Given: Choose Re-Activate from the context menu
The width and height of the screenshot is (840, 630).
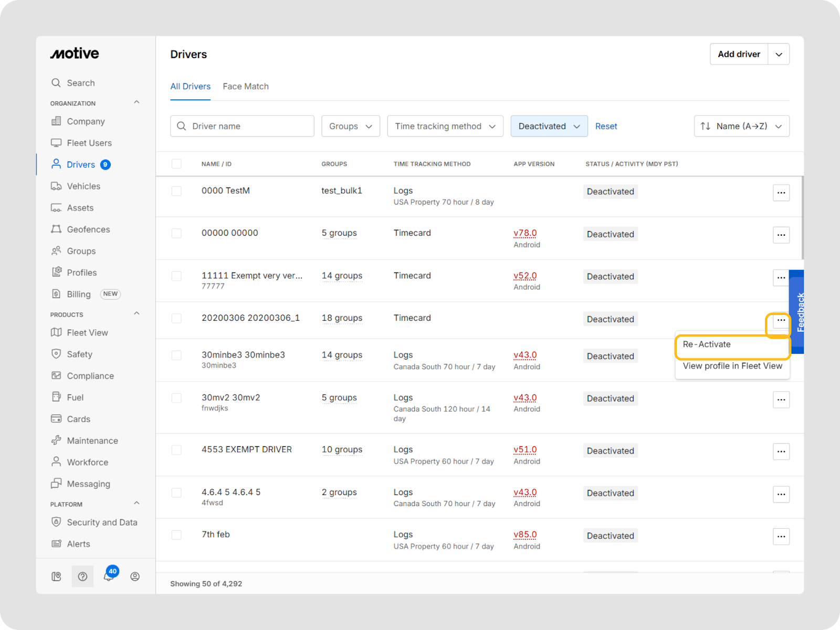Looking at the screenshot, I should tap(707, 344).
